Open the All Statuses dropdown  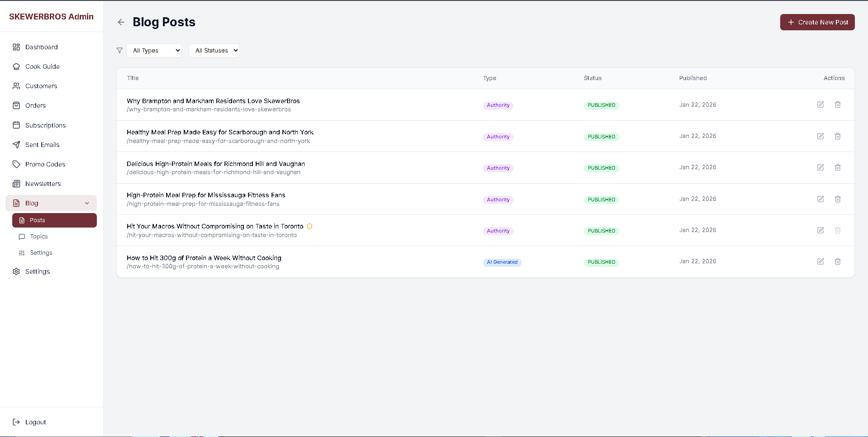click(x=214, y=51)
